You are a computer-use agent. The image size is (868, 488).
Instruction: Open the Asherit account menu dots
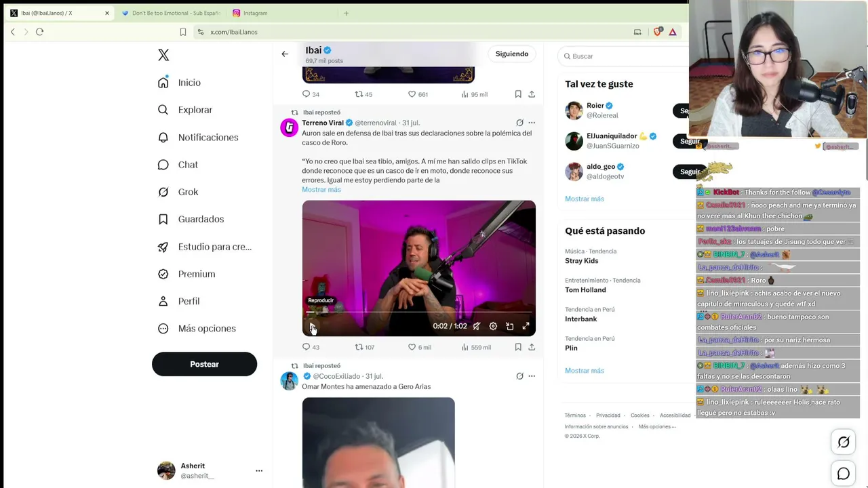[259, 470]
